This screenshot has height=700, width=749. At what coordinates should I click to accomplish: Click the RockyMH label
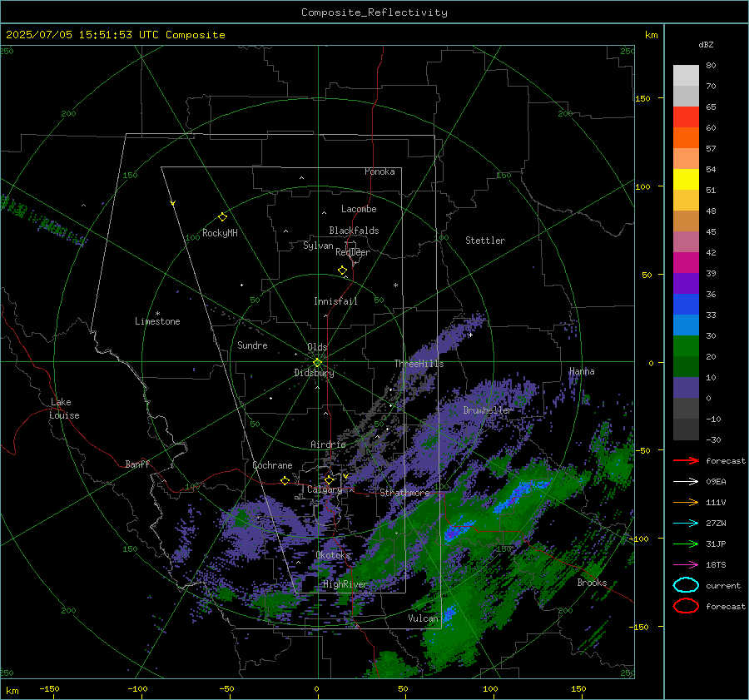click(220, 233)
